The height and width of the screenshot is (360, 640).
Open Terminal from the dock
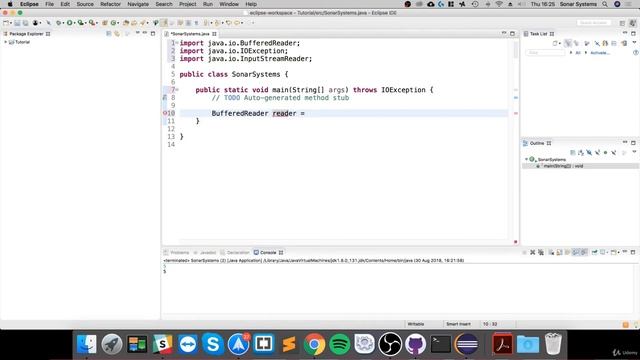point(441,344)
